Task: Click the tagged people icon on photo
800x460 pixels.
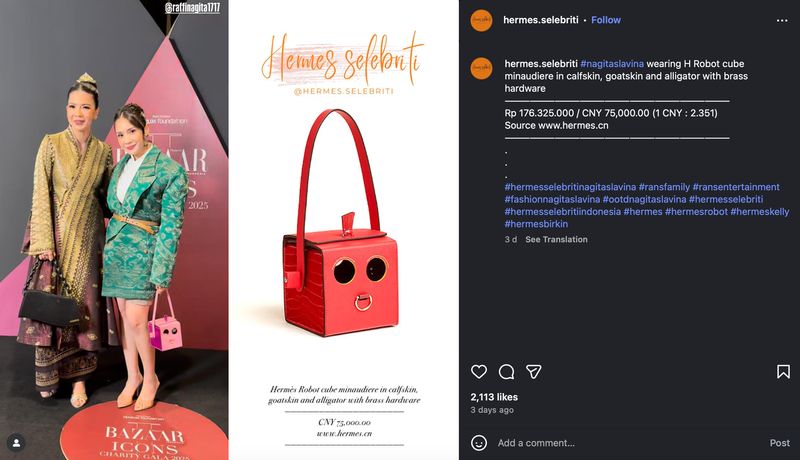Action: 16,443
